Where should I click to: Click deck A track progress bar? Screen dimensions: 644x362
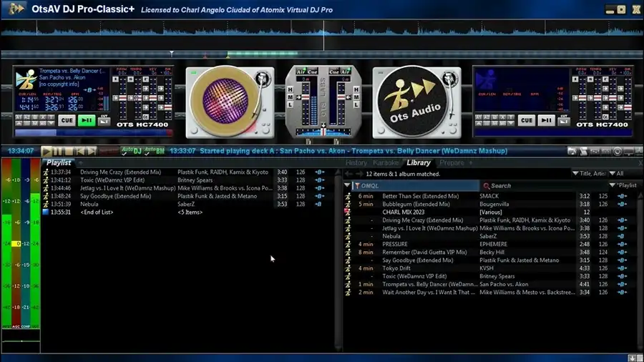(94, 132)
